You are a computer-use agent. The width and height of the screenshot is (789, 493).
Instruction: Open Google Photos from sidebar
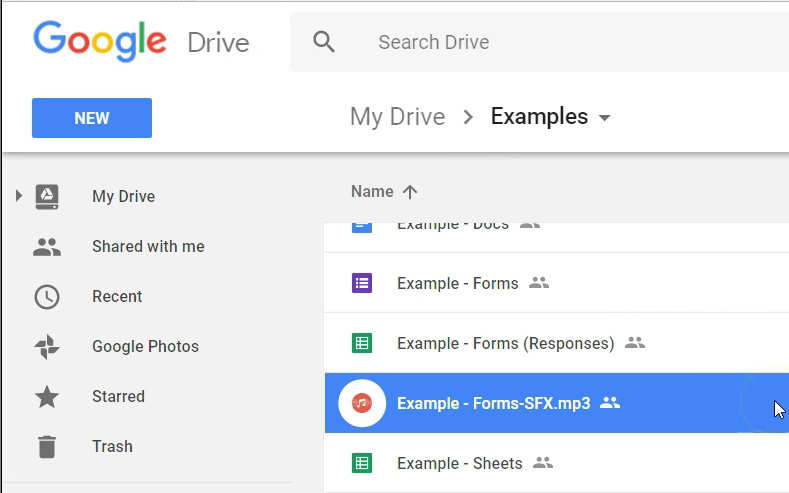coord(145,347)
